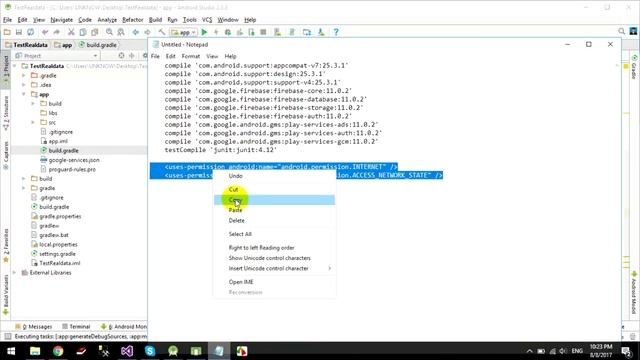
Task: Click the Paste toolbar icon
Action: (95, 32)
